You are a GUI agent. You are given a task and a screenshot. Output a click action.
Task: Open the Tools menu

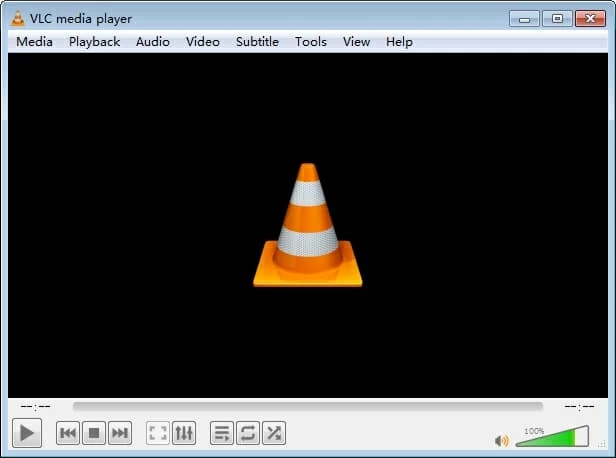coord(310,42)
